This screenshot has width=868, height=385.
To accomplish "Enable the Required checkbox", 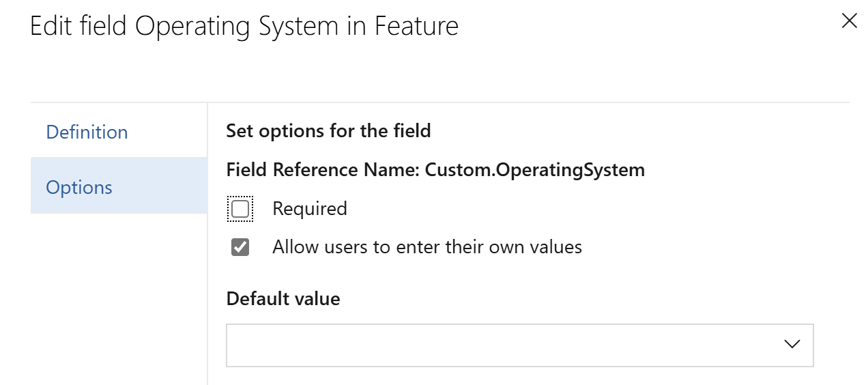I will pos(240,209).
